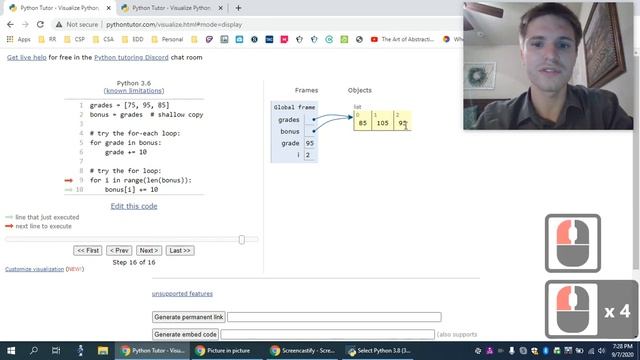Open the EDD bookmark folder
This screenshot has width=640, height=360.
pyautogui.click(x=133, y=39)
